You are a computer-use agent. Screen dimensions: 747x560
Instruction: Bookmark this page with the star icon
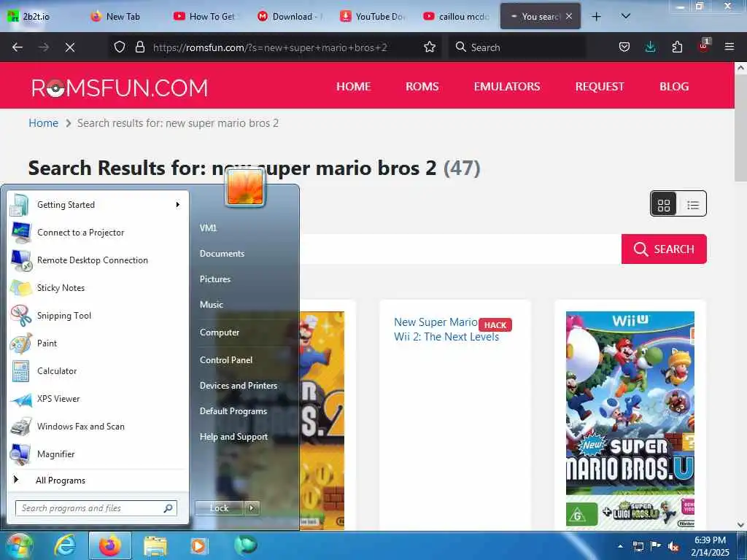430,47
